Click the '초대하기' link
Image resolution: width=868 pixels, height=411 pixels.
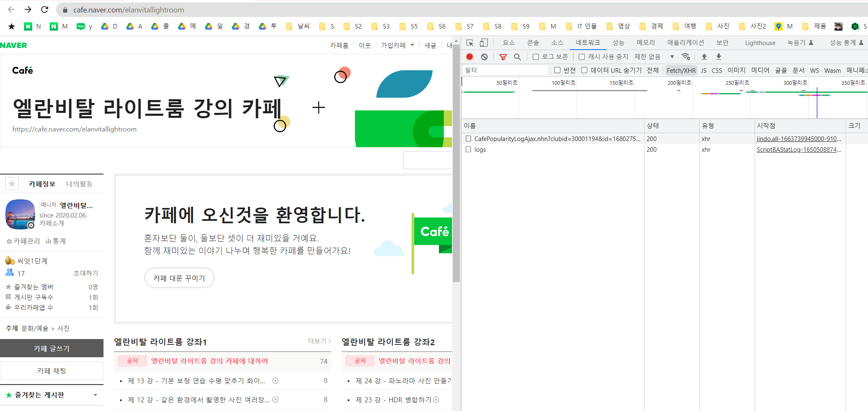(x=86, y=273)
